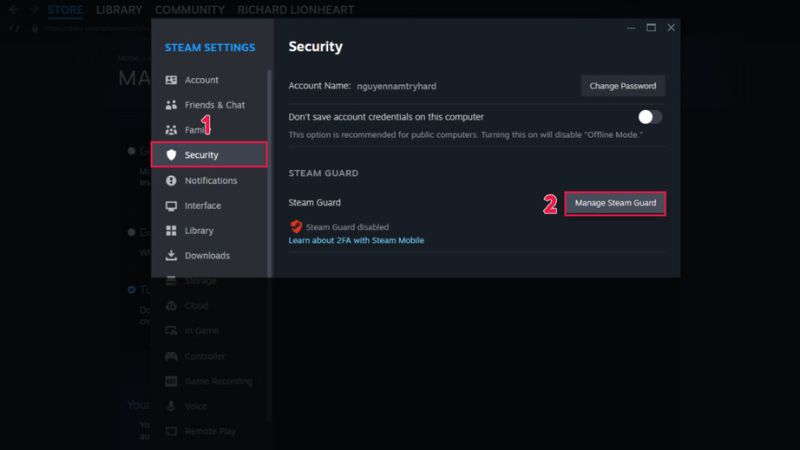Open the Downloads settings section

209,256
